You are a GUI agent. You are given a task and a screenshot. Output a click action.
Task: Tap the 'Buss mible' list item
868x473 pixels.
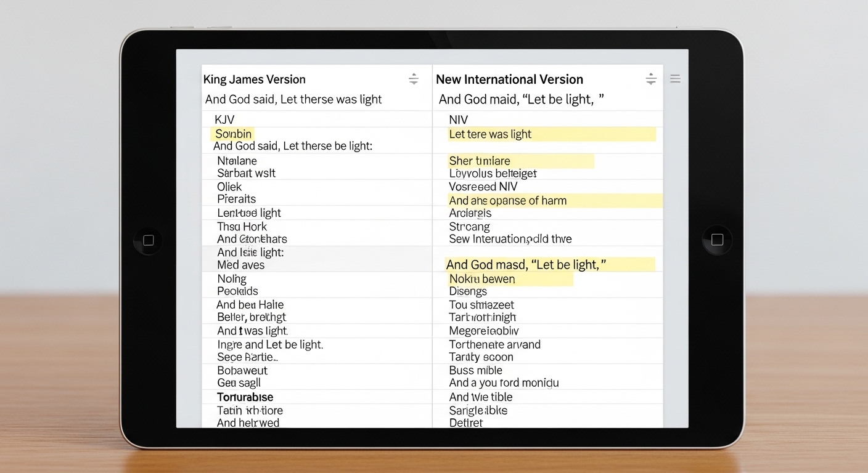476,370
